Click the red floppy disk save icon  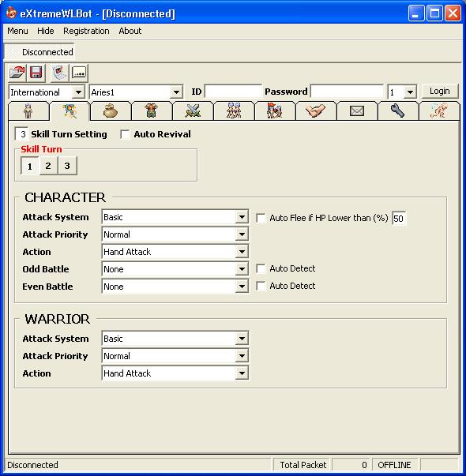click(36, 73)
